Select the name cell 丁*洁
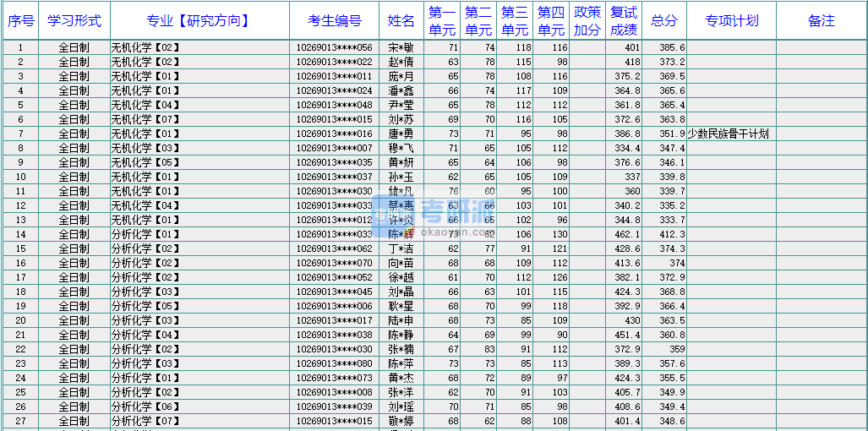Screen dimensions: 868x431 [x=401, y=248]
